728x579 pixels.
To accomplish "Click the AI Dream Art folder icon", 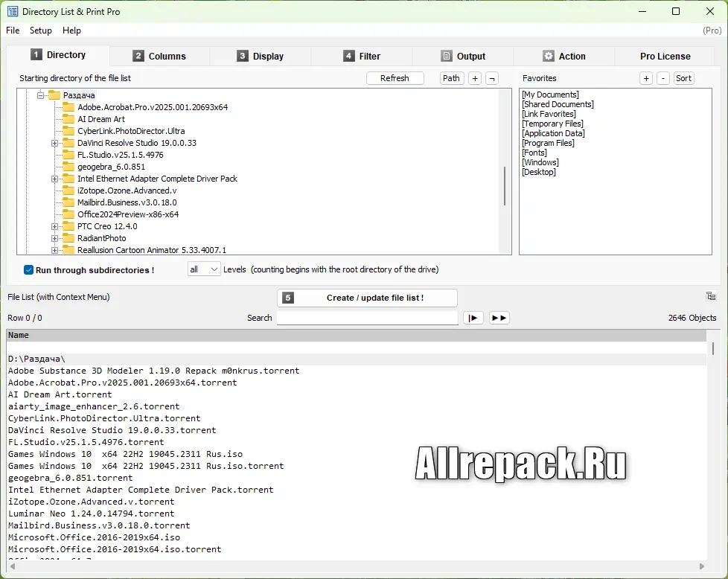I will (x=68, y=119).
